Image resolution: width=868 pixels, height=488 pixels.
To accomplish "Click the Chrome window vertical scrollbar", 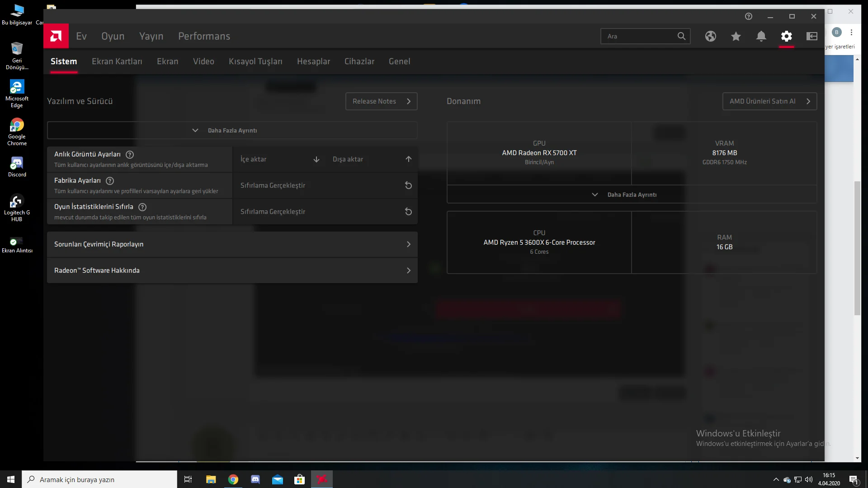I will (857, 248).
